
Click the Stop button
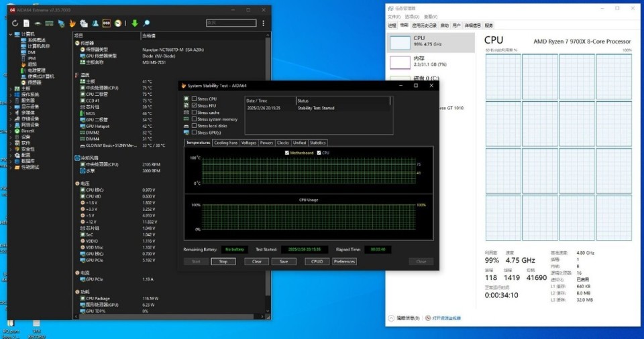point(223,261)
